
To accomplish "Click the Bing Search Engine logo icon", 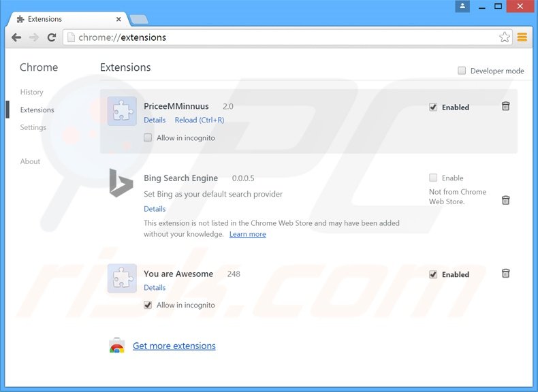I will tap(121, 183).
